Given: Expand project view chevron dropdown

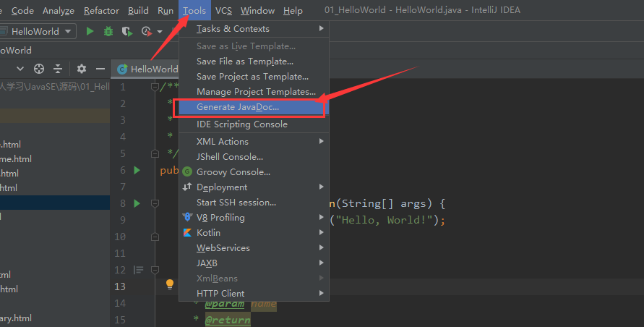Looking at the screenshot, I should click(20, 69).
